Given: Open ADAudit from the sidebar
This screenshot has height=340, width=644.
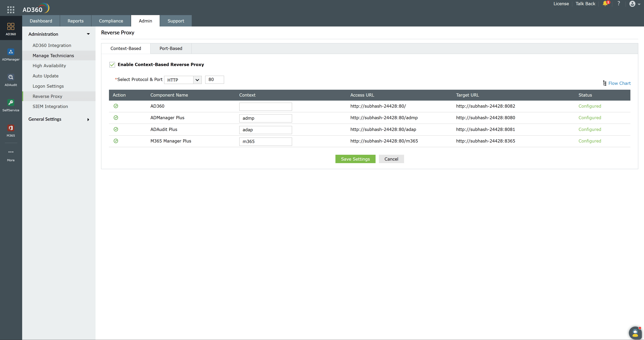Looking at the screenshot, I should [11, 80].
